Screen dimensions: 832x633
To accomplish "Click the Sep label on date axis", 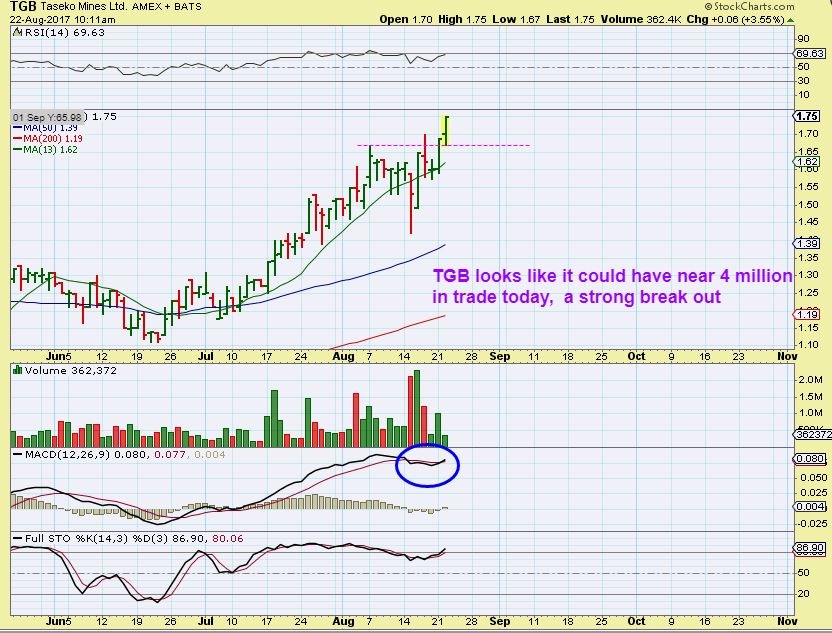I will pos(500,355).
